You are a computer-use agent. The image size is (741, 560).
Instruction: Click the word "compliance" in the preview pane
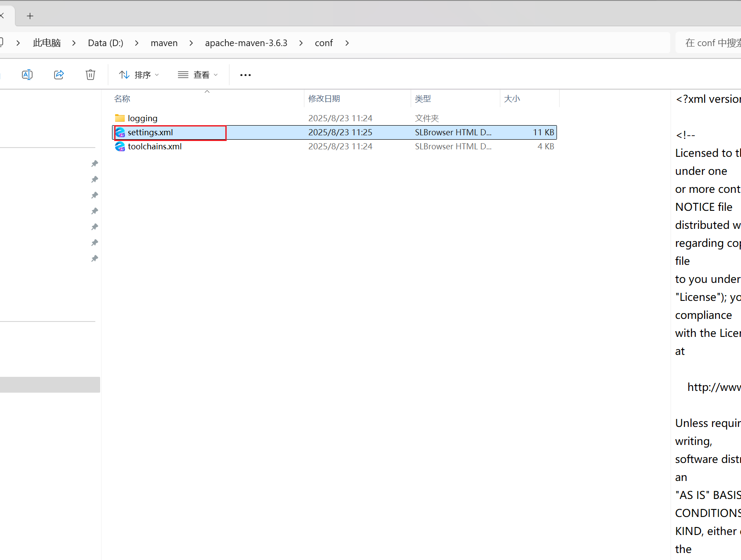(x=703, y=315)
